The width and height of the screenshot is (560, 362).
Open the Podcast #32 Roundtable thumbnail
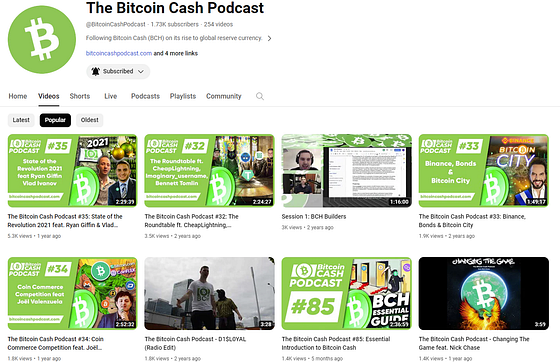(209, 171)
